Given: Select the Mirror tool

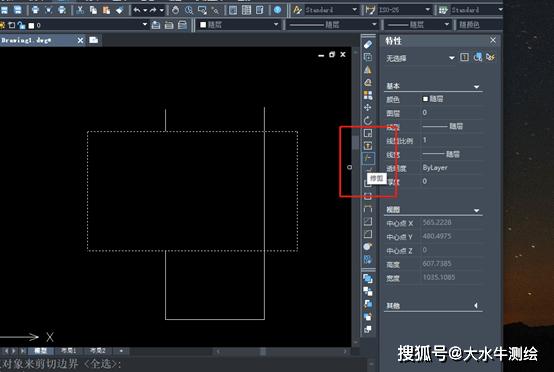Looking at the screenshot, I should [x=368, y=70].
